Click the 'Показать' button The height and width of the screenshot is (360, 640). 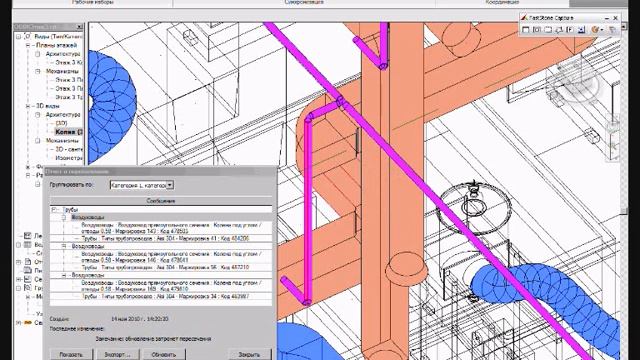tap(71, 354)
